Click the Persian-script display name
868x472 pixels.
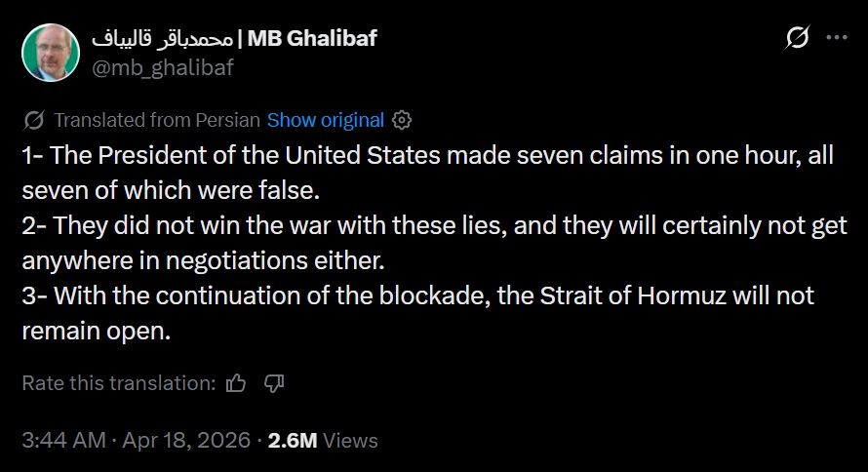163,39
